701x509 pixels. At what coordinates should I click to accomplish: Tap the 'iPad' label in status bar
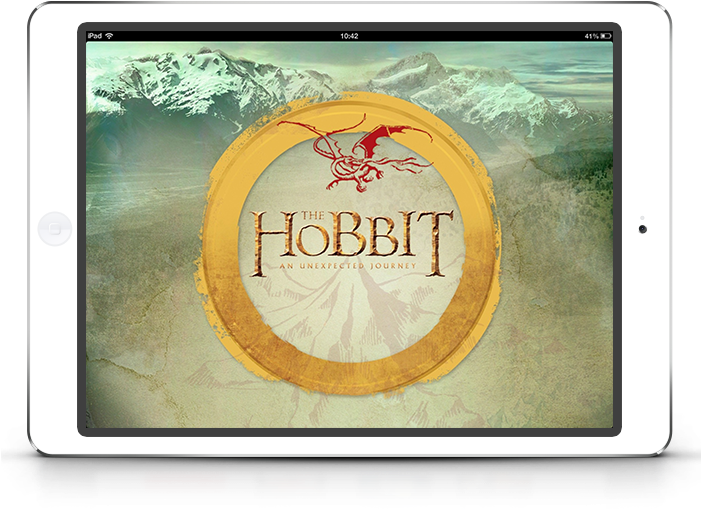pyautogui.click(x=95, y=36)
